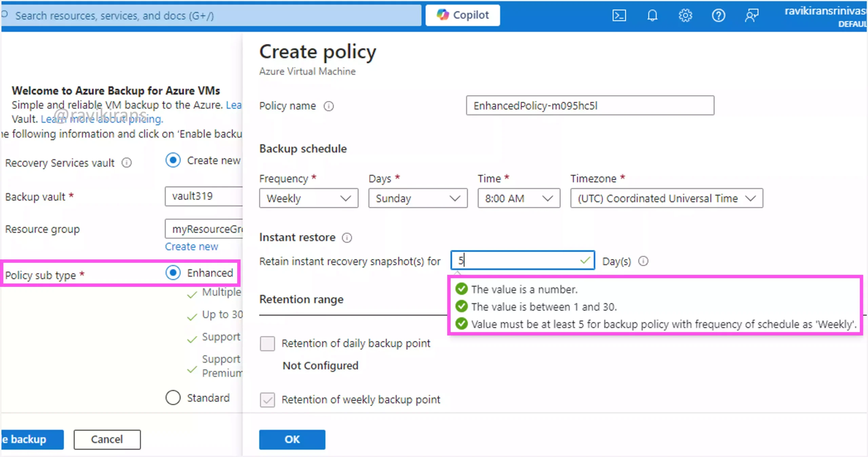868x457 pixels.
Task: Open Learn more about pricing link
Action: 102,119
